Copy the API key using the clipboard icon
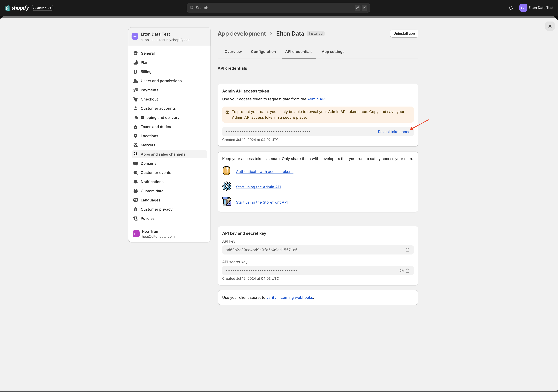The height and width of the screenshot is (392, 558). point(408,250)
